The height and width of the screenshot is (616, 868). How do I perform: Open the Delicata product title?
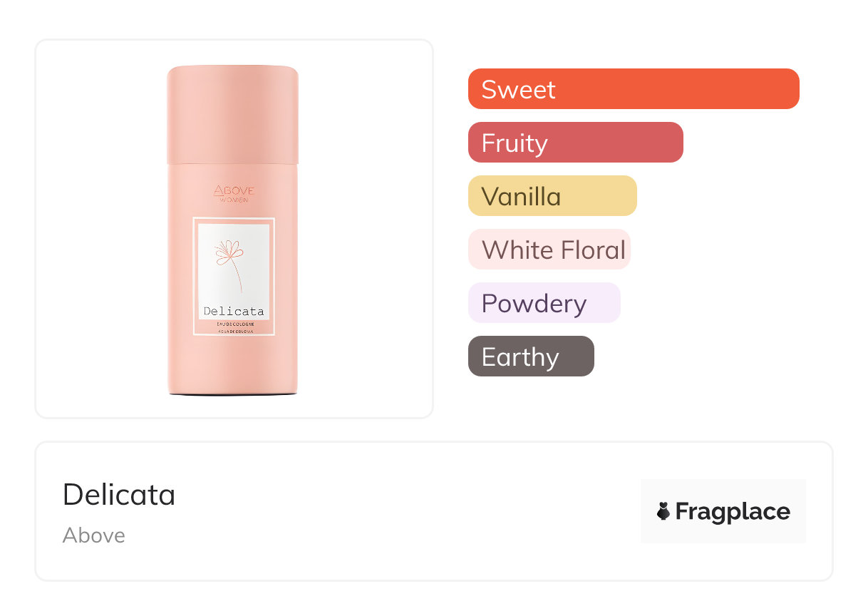pyautogui.click(x=119, y=495)
